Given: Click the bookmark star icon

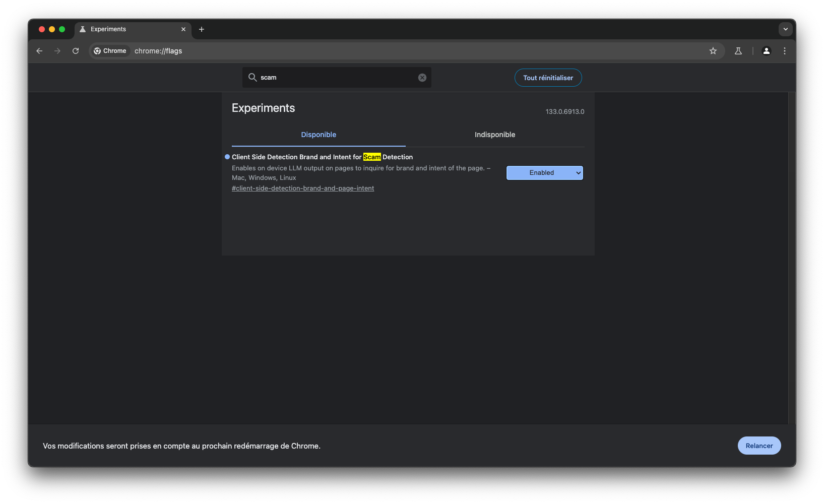Looking at the screenshot, I should (713, 51).
